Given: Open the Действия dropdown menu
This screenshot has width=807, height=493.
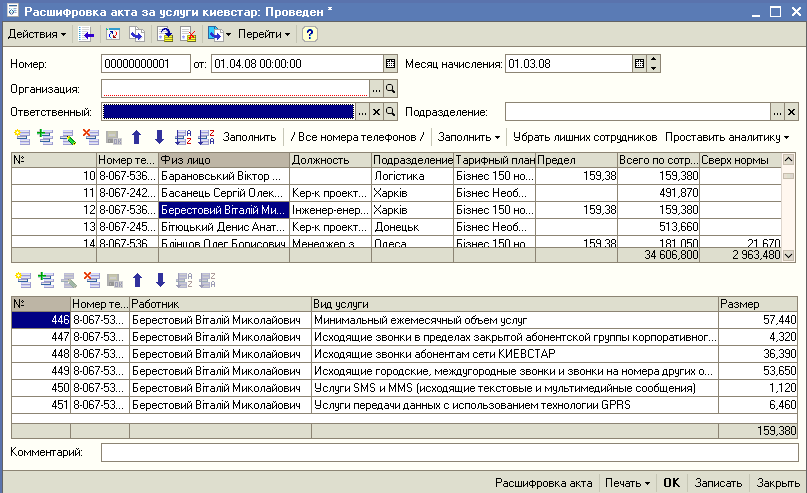Looking at the screenshot, I should pos(37,34).
